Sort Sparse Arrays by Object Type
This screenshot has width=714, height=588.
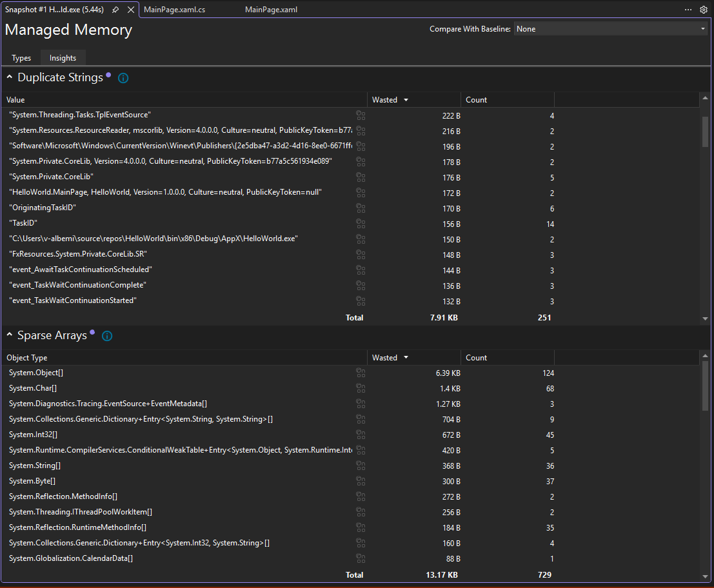click(26, 357)
